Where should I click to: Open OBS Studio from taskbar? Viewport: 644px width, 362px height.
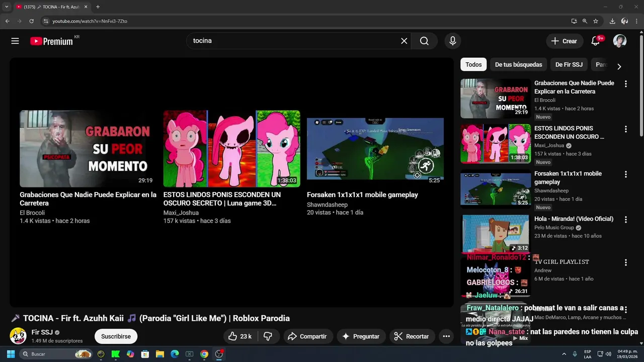[x=219, y=354]
